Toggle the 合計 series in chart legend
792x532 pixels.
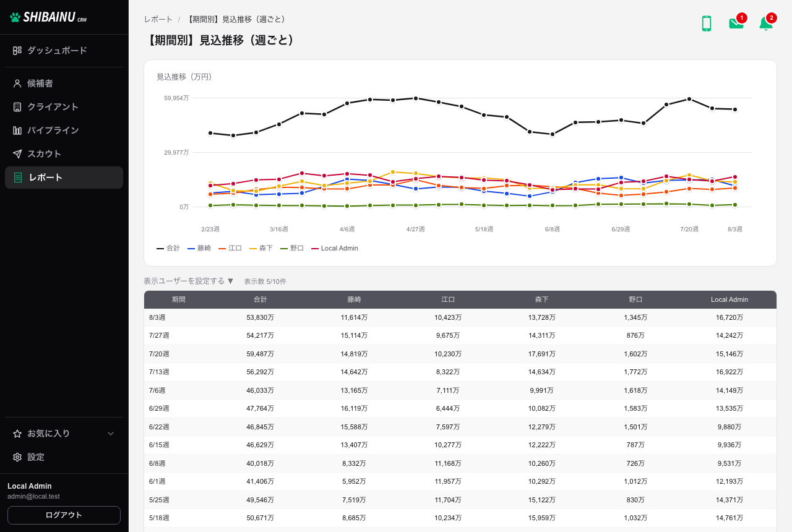tap(168, 248)
